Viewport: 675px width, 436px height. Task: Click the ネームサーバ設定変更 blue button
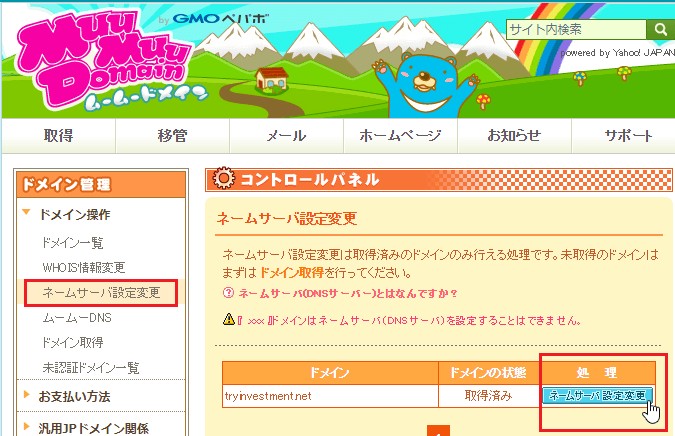598,395
